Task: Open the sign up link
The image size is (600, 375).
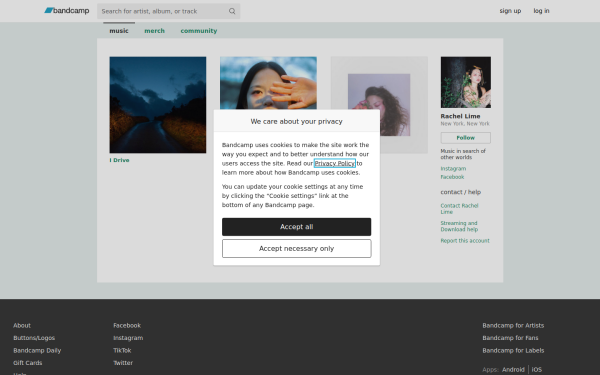Action: 510,11
